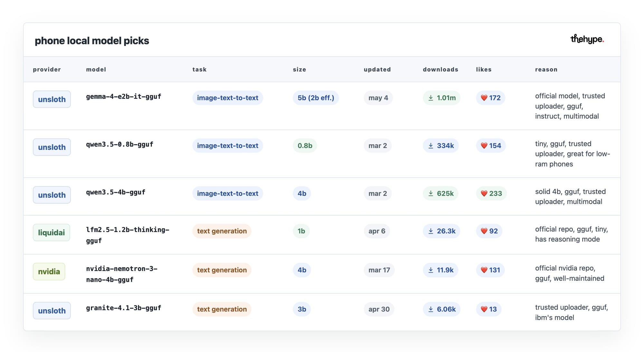
Task: Click the download icon beside 6.06k
Action: 431,309
